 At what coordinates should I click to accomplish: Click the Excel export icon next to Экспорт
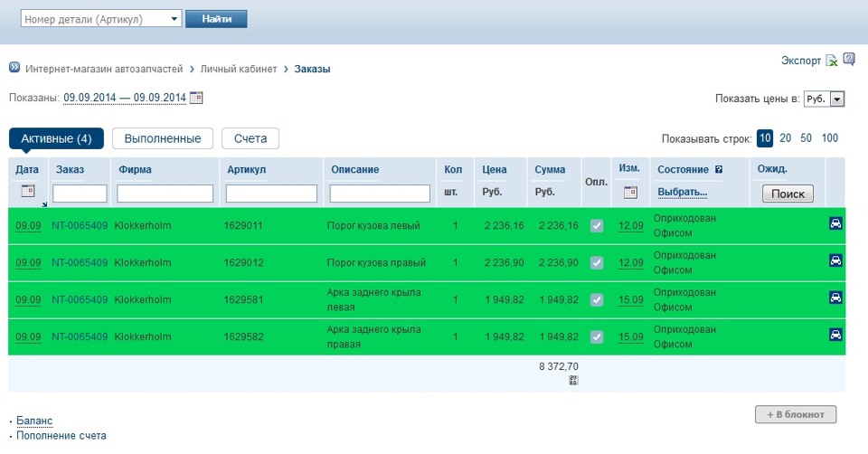click(x=832, y=61)
